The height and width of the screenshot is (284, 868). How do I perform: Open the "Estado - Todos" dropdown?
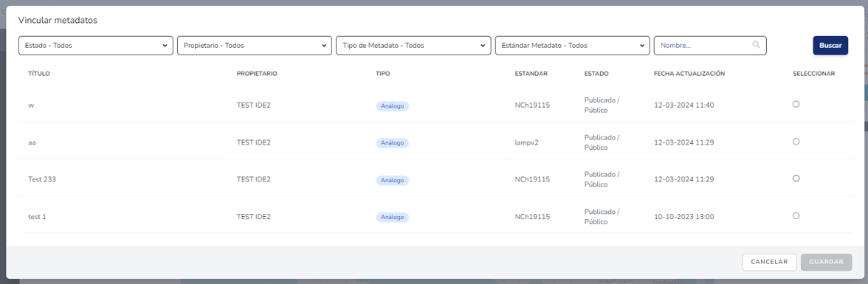tap(96, 46)
